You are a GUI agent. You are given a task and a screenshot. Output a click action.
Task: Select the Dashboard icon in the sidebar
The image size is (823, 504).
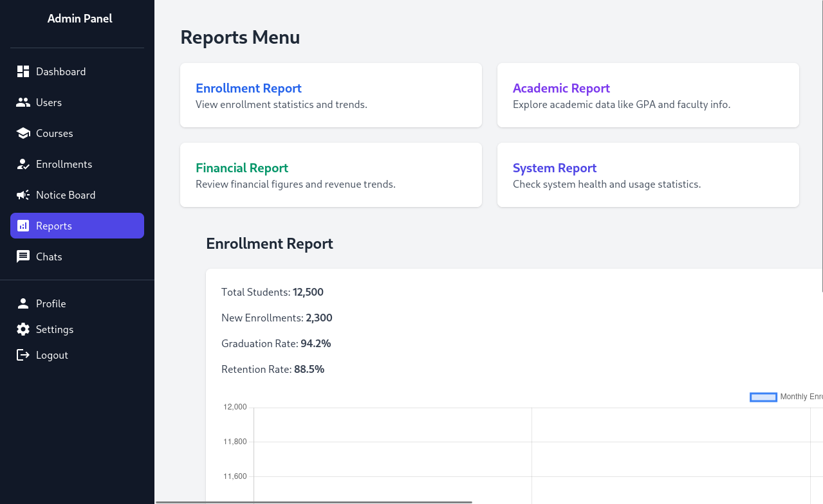pos(23,71)
